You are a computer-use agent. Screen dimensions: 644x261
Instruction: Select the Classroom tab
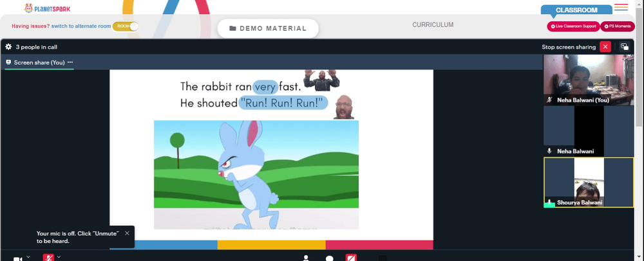tap(576, 10)
